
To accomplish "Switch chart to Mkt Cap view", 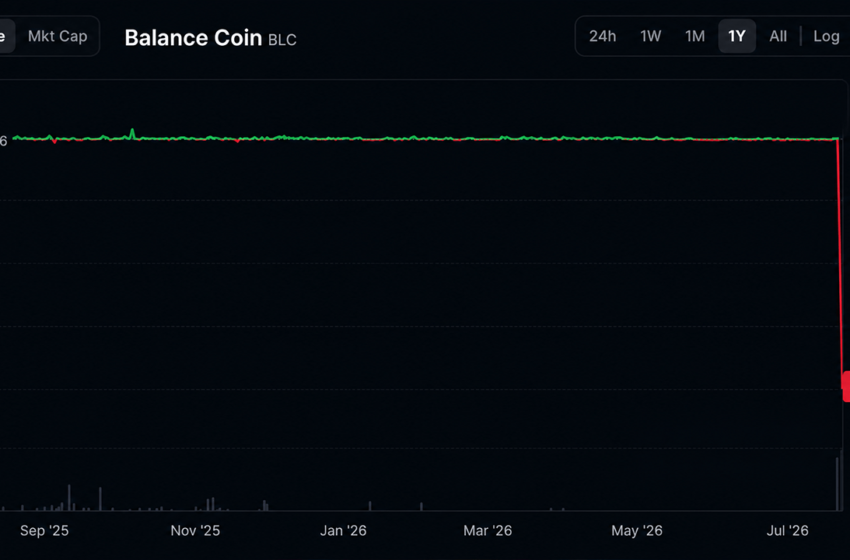I will (x=57, y=36).
